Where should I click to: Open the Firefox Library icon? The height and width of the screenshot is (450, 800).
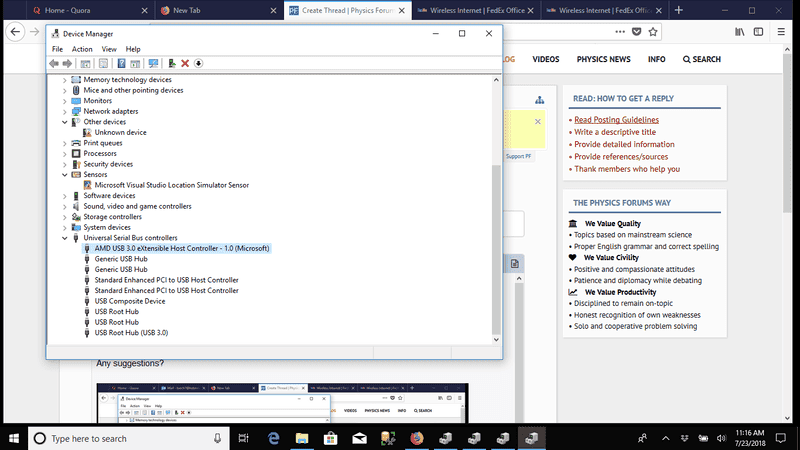(741, 32)
